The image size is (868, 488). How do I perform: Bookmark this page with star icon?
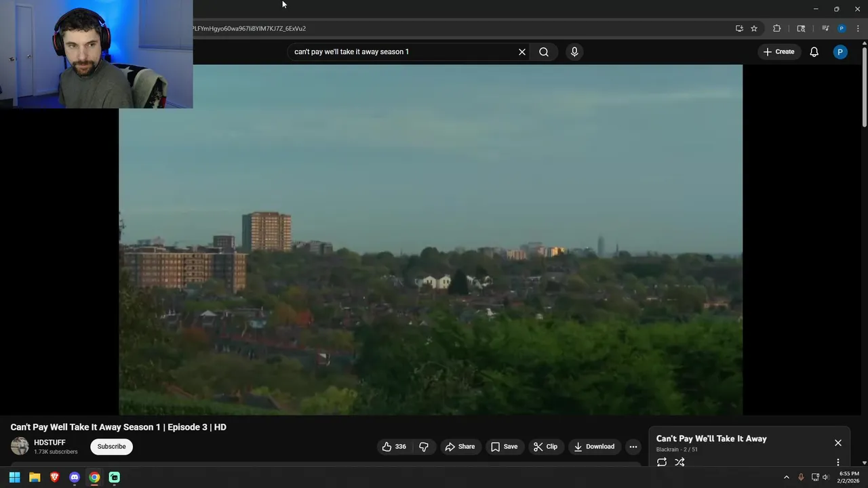[x=754, y=28]
